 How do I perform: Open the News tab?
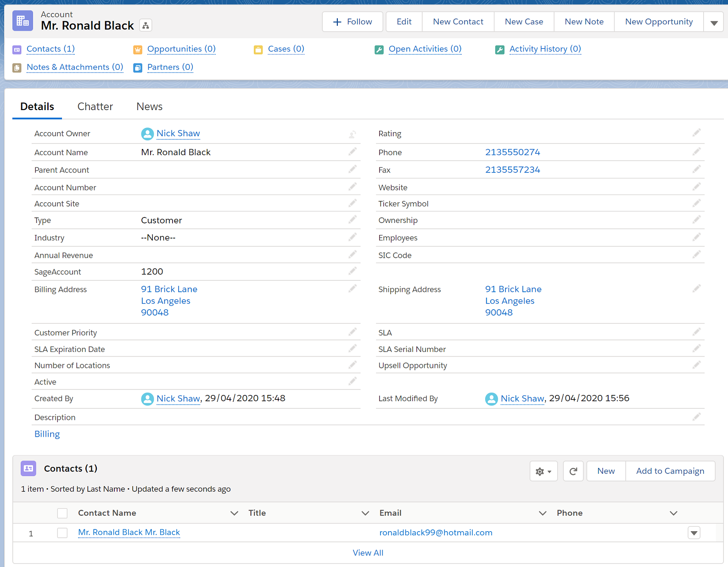click(x=149, y=106)
